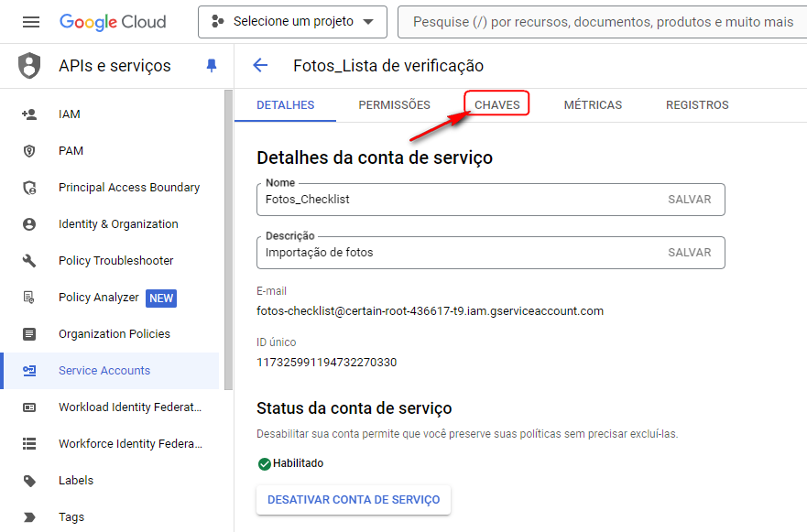807x532 pixels.
Task: Click SALVAR in the Descrição field
Action: (x=690, y=253)
